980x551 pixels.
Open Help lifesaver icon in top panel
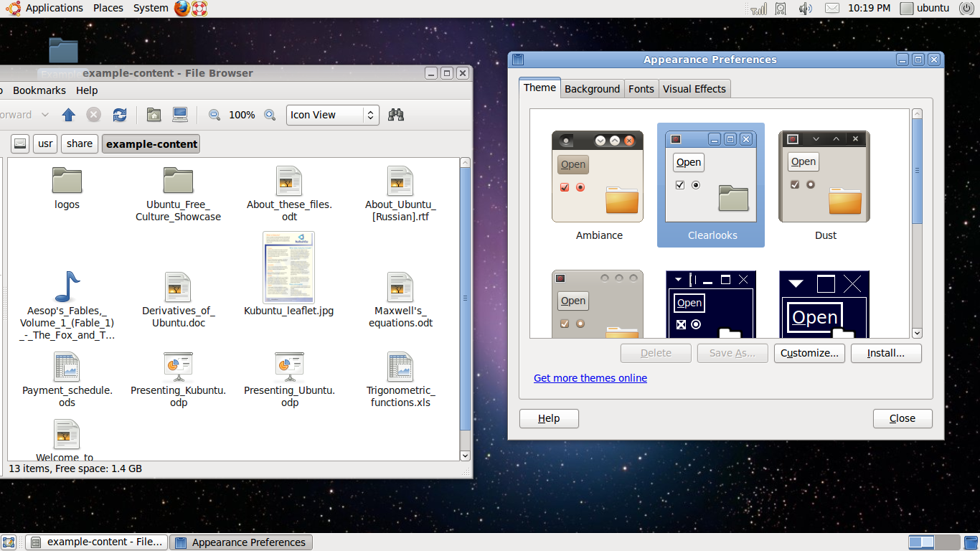coord(199,9)
